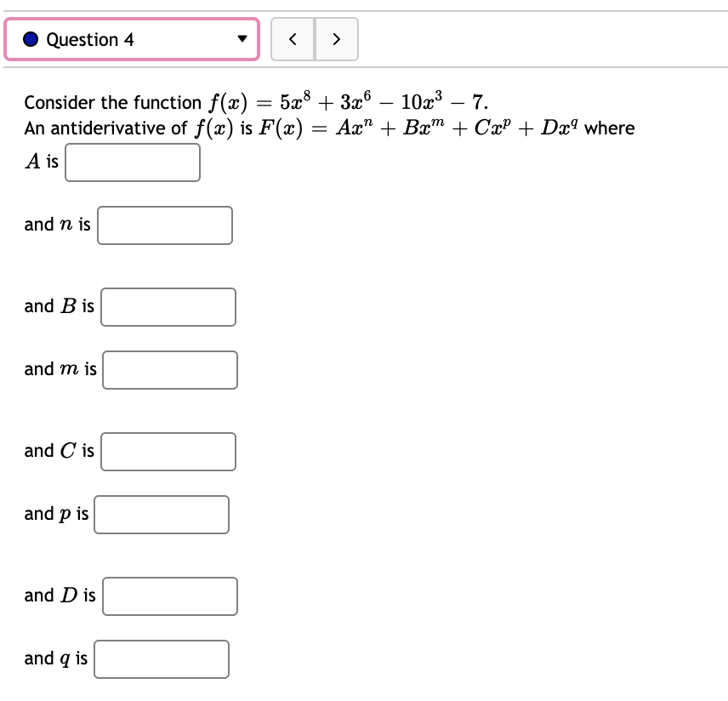Click the 'Consider the function' text
Screen dimensions: 728x701
[x=113, y=102]
